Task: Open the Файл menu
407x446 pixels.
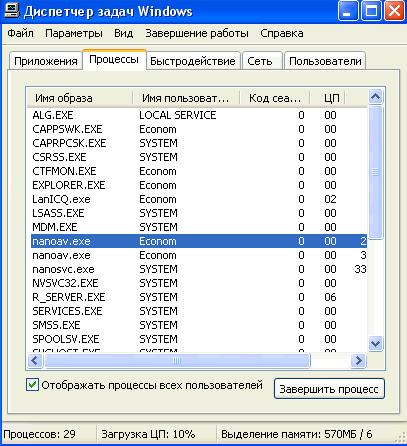Action: pos(21,33)
